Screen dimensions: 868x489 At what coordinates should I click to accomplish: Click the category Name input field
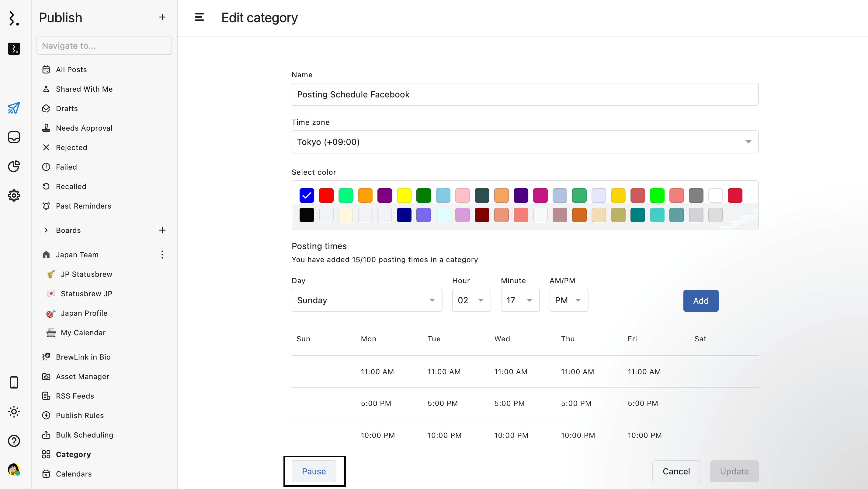click(525, 94)
